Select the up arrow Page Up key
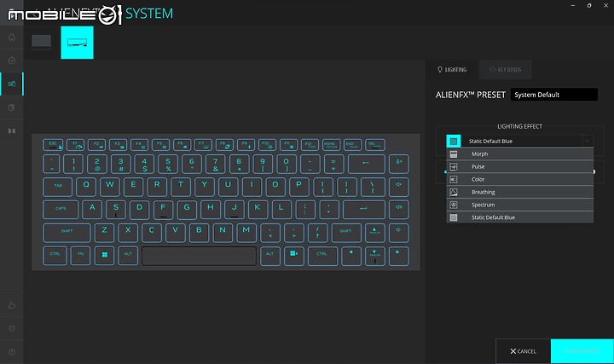 pyautogui.click(x=374, y=233)
